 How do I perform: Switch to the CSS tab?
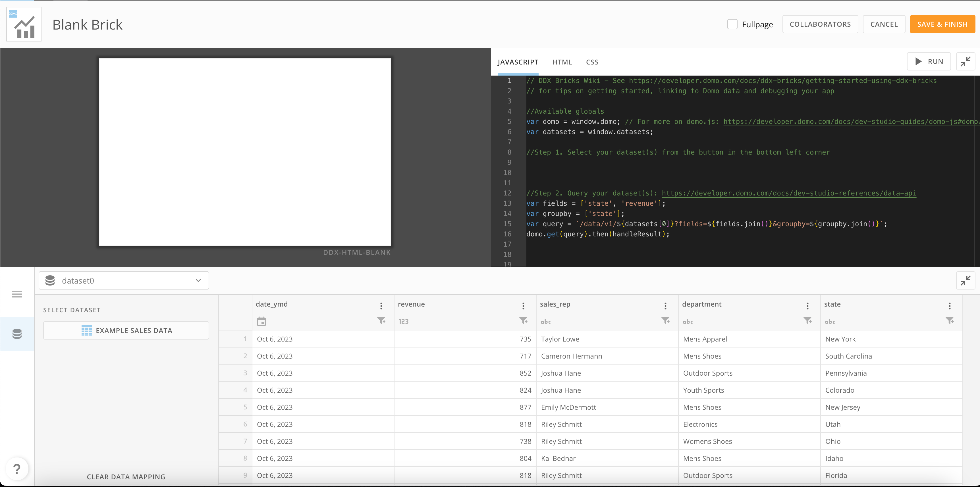point(592,62)
